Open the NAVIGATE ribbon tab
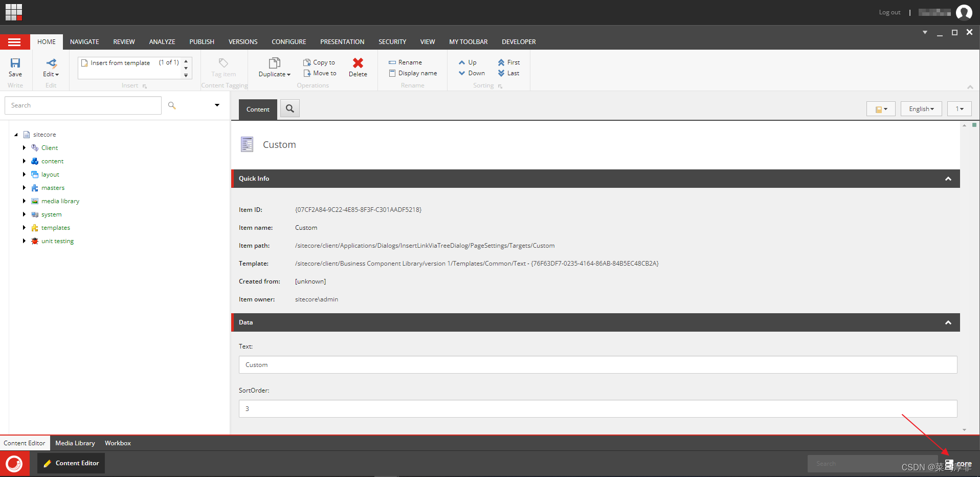This screenshot has height=477, width=980. (x=84, y=42)
